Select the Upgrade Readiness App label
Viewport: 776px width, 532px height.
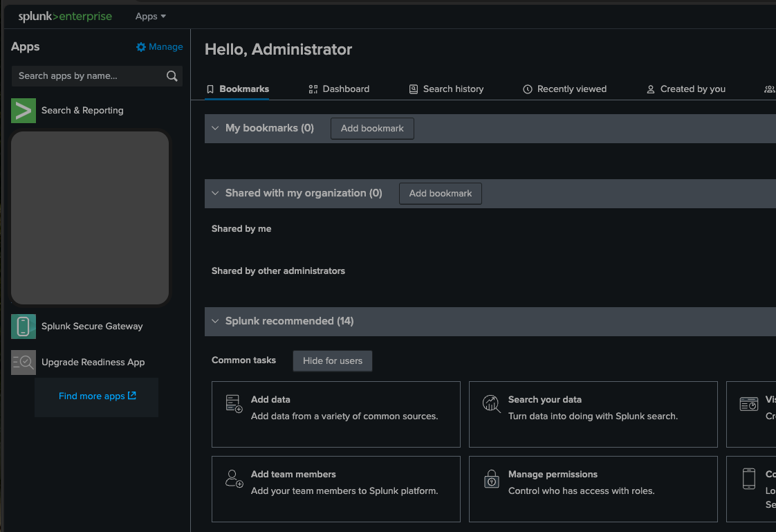(93, 363)
